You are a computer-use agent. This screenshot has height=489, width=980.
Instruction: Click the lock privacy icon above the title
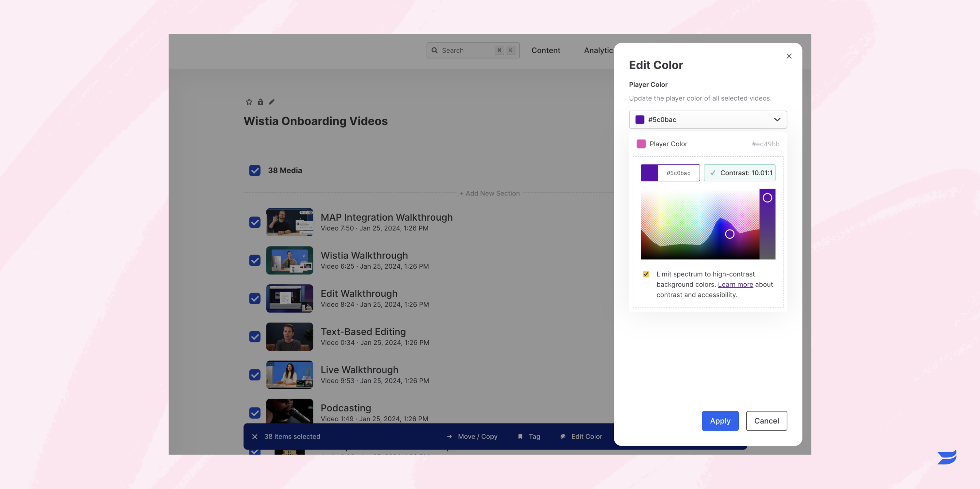[260, 102]
